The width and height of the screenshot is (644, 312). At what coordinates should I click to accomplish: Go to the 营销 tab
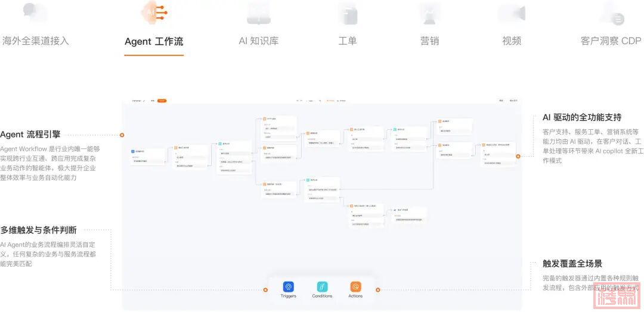pos(429,41)
